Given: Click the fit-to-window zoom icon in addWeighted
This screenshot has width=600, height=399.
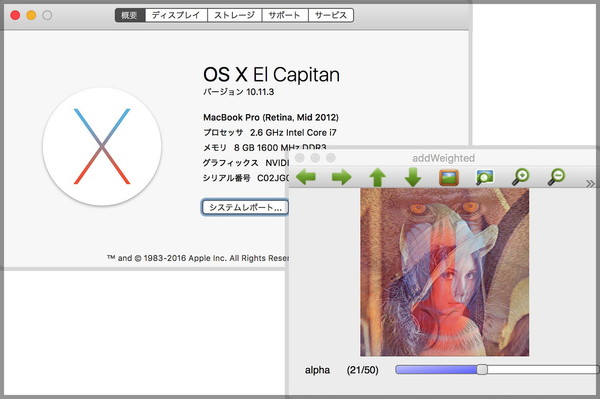Looking at the screenshot, I should point(484,177).
